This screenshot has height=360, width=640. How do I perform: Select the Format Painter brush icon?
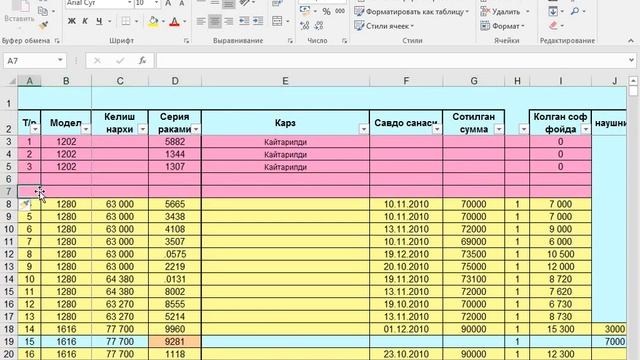point(43,25)
